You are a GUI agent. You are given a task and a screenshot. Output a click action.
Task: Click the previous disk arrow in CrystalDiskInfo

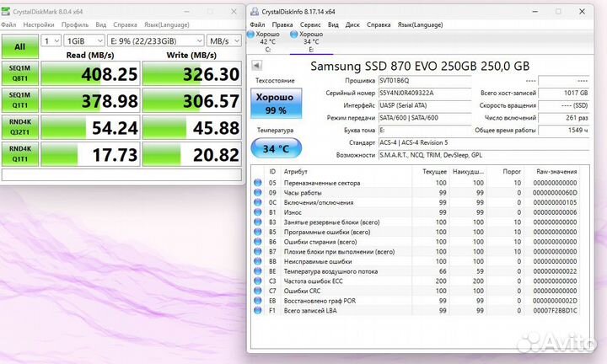[256, 66]
